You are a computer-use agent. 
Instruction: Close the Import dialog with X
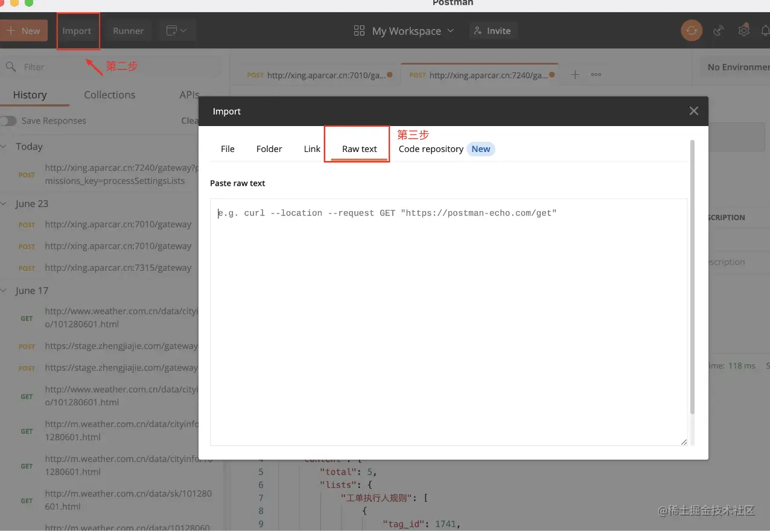(x=694, y=111)
